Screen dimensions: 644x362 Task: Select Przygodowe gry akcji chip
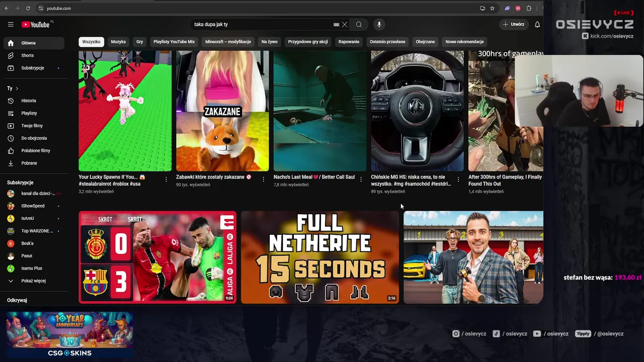pos(308,42)
